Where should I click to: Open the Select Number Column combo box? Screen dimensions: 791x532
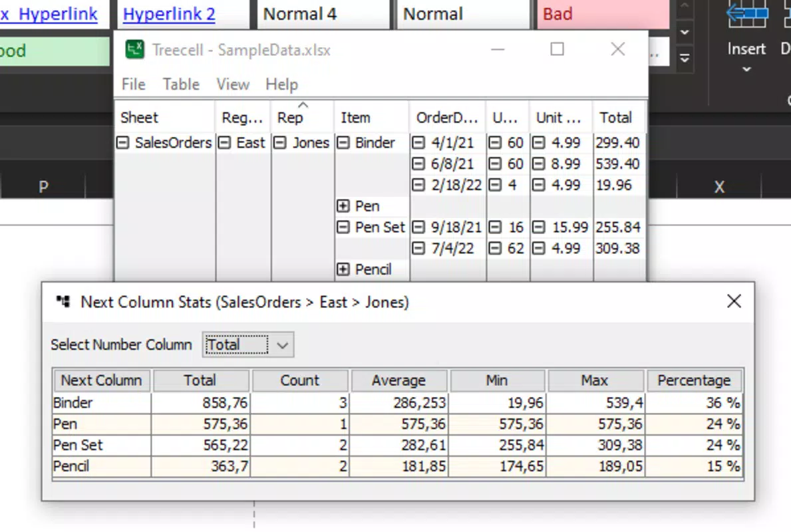coord(248,345)
